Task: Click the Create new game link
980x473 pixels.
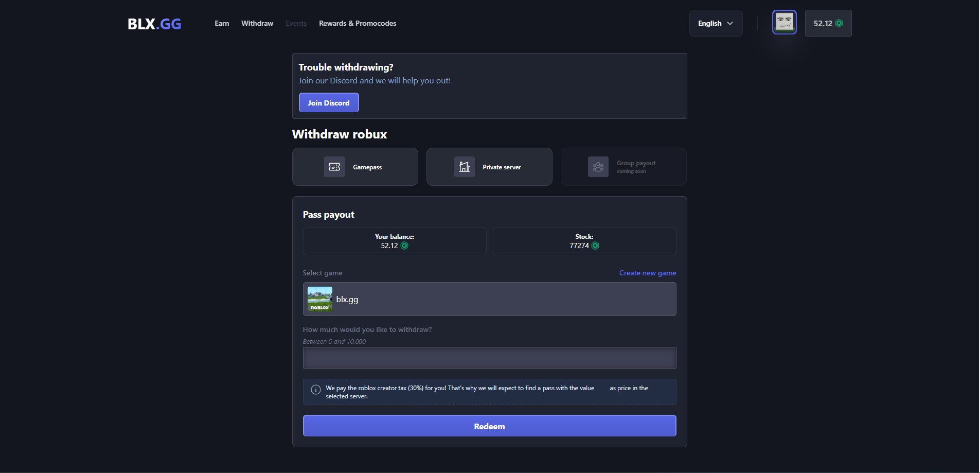Action: click(647, 273)
